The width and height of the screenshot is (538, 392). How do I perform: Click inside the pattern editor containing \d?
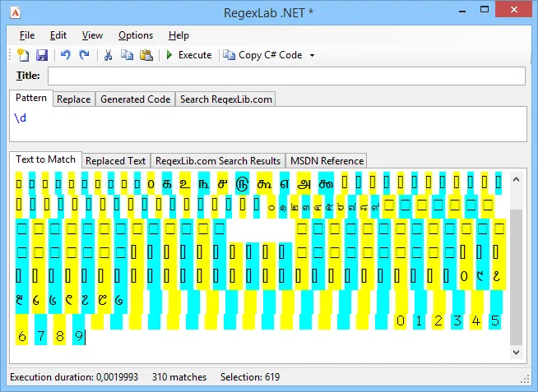(268, 124)
